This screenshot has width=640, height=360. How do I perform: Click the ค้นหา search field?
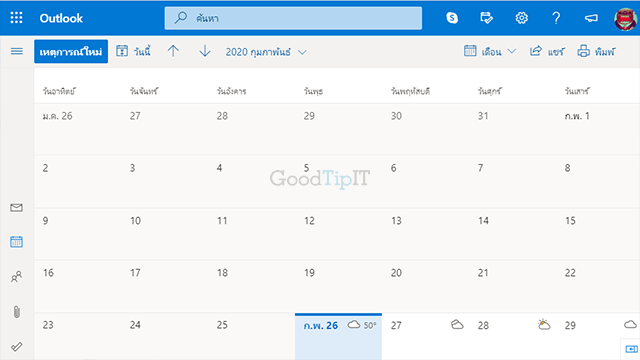(x=293, y=18)
